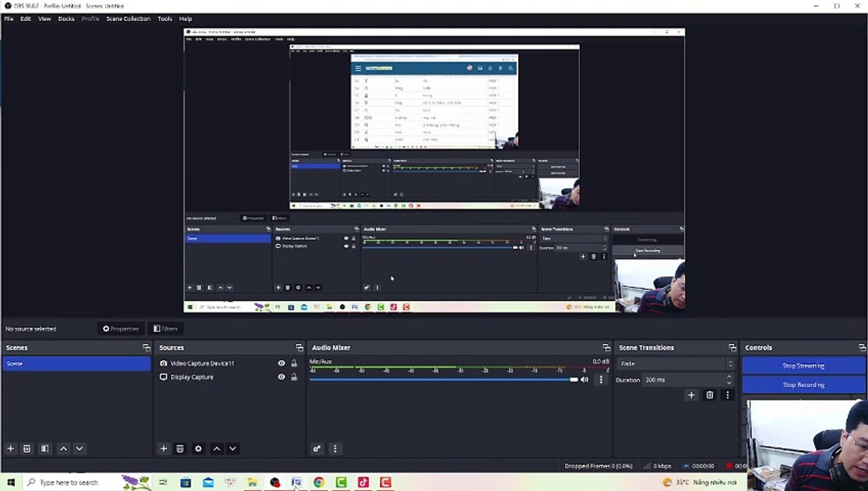Move source up arrow in Sources panel
This screenshot has width=868, height=491.
point(216,448)
